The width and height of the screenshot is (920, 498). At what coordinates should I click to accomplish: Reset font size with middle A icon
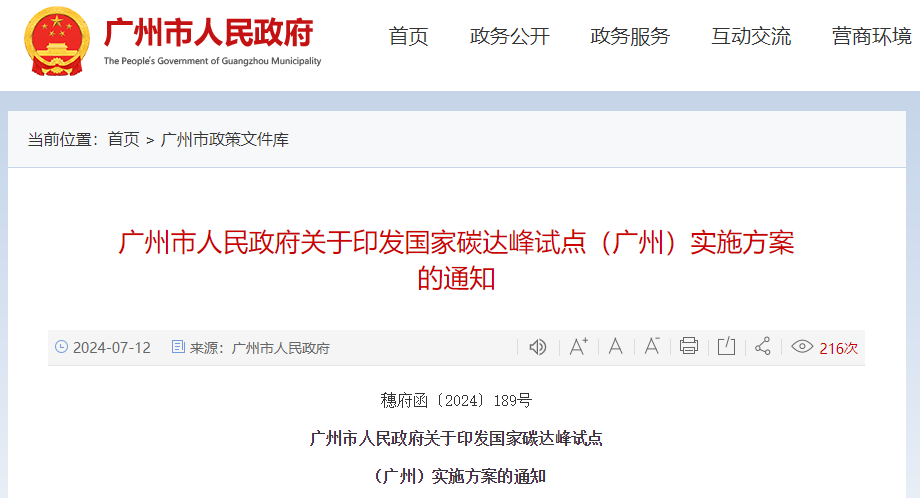click(x=615, y=347)
